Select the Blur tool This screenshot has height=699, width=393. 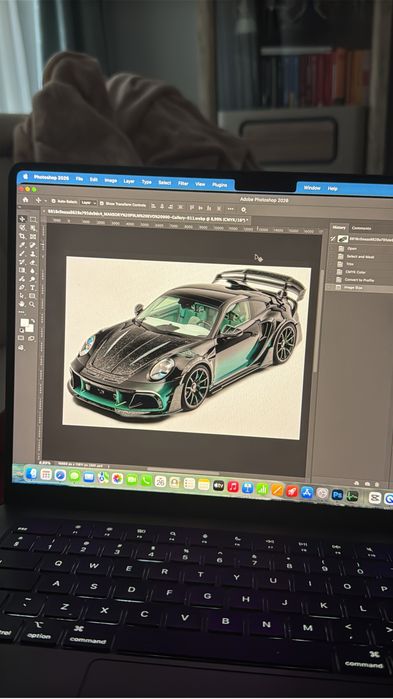33,271
